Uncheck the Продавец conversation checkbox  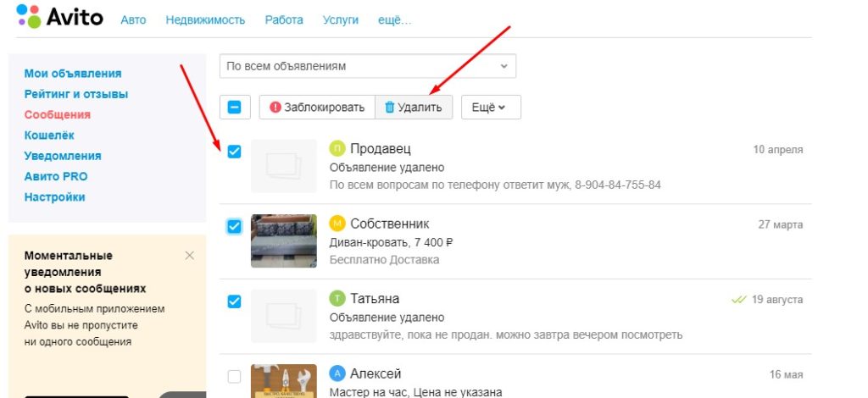(235, 152)
